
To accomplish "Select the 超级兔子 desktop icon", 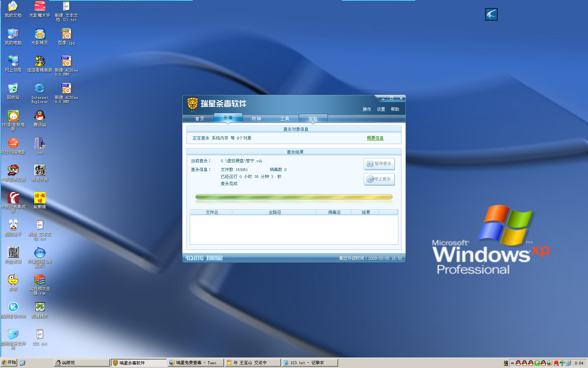I will pos(13,228).
